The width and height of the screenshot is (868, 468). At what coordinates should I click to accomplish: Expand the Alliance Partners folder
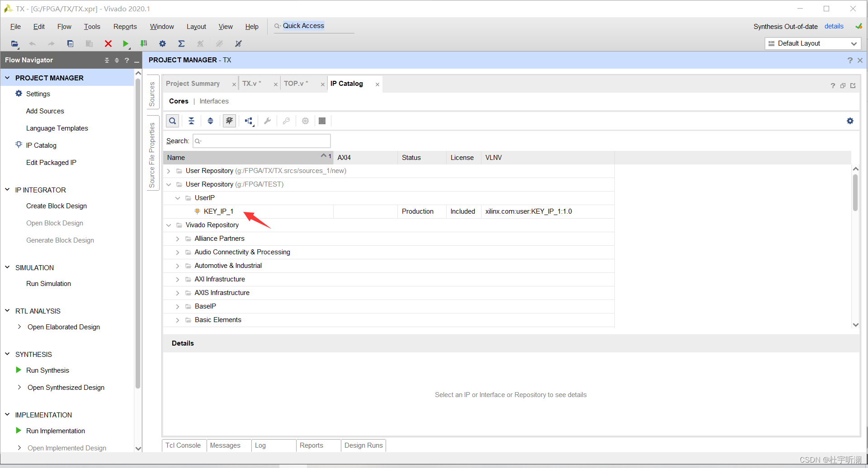click(x=178, y=239)
